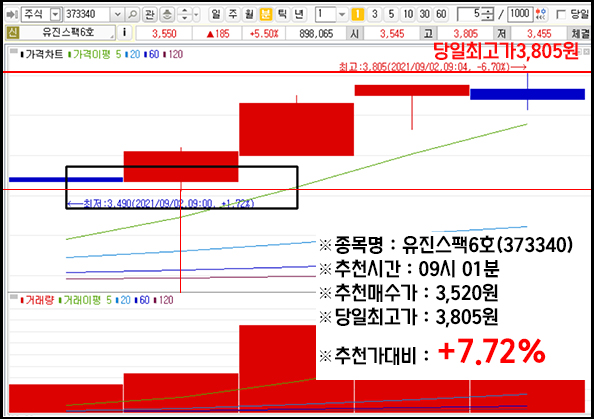594x419 pixels.
Task: Click the red-blue chart settings icon after 1000
Action: tap(541, 14)
